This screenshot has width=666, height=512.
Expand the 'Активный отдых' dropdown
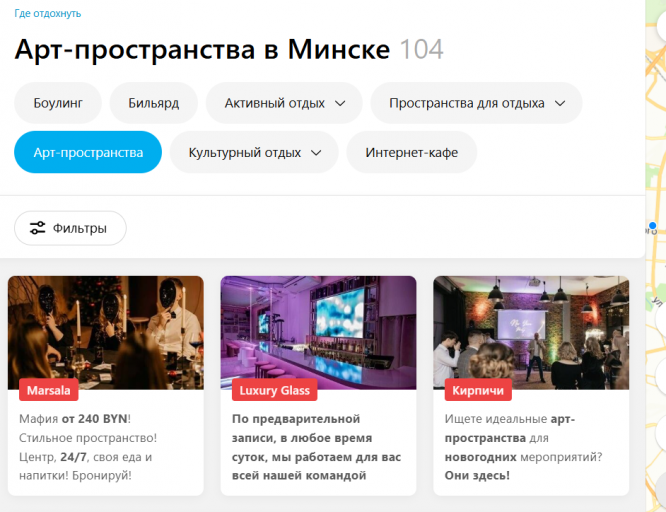pos(284,103)
